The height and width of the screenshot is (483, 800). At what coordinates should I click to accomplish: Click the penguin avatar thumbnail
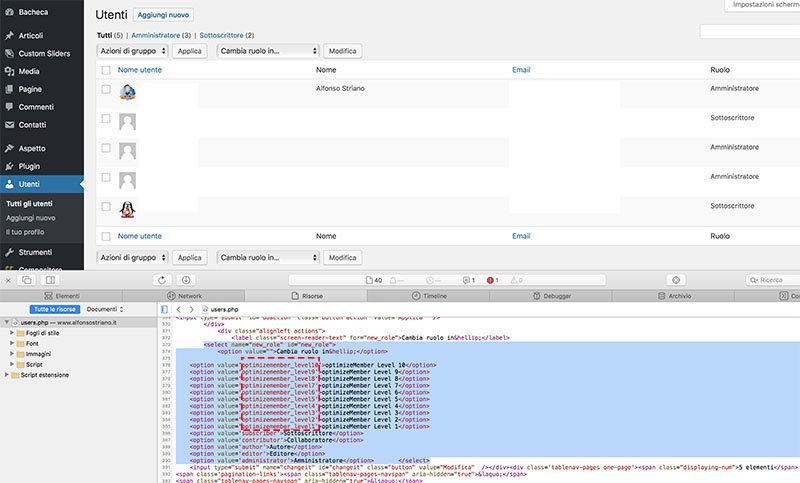128,210
